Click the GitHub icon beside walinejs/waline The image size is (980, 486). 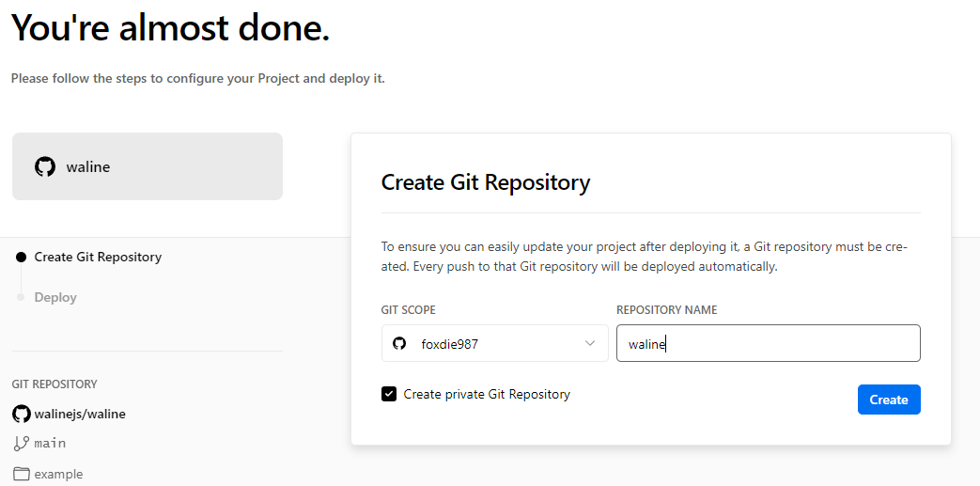point(22,414)
